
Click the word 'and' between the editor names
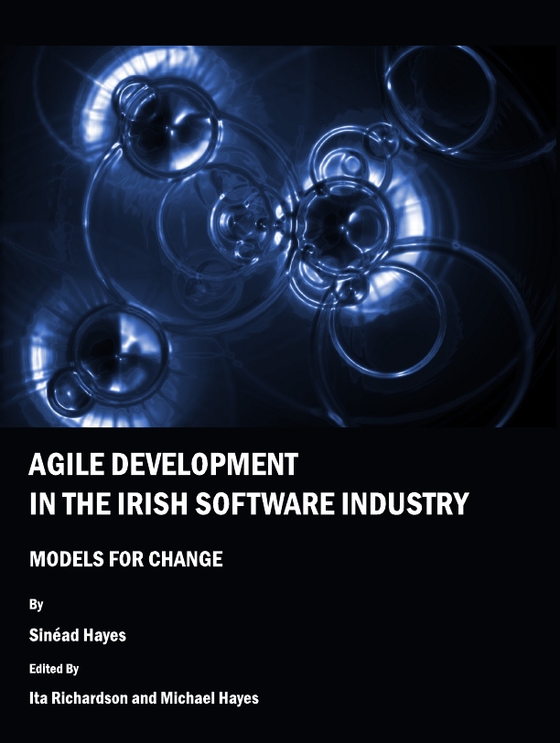coord(146,698)
